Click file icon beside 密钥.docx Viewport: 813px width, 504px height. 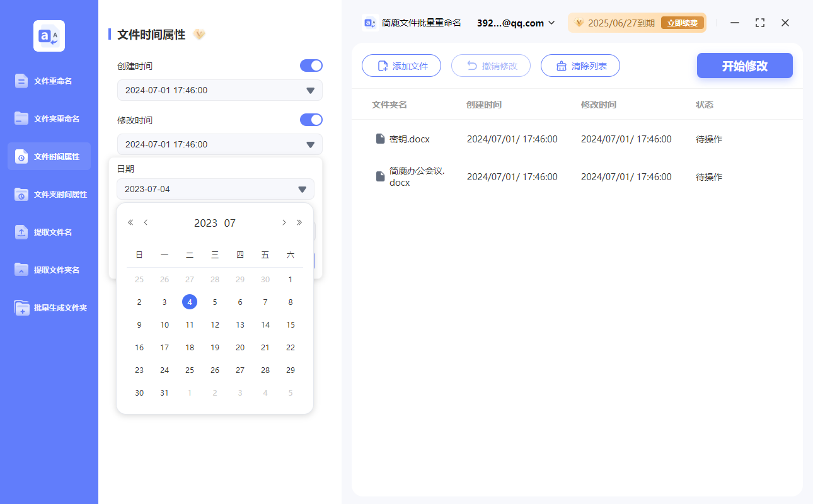pyautogui.click(x=380, y=139)
